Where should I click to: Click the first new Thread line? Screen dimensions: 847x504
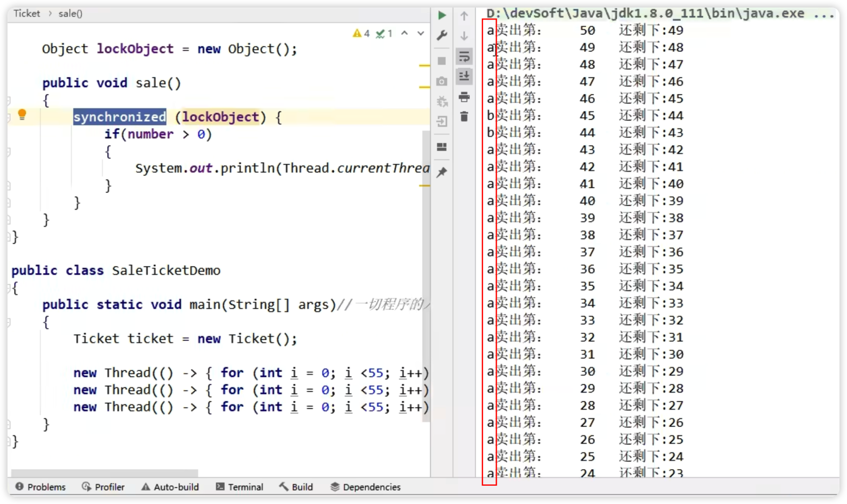(251, 373)
